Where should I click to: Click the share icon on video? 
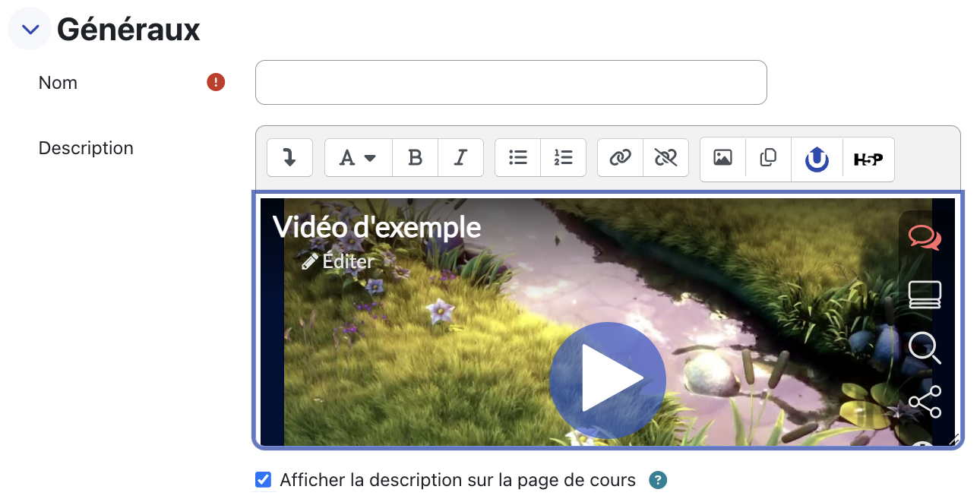(925, 402)
